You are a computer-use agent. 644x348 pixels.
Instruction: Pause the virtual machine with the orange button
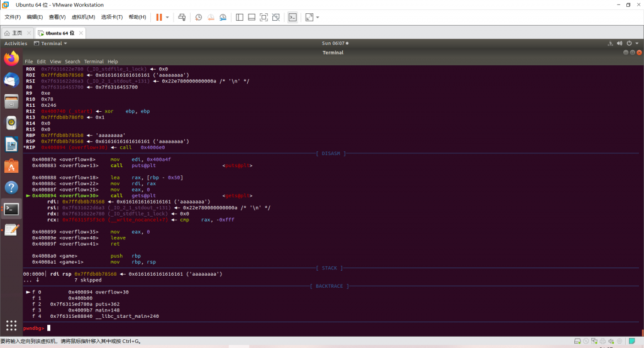point(159,17)
